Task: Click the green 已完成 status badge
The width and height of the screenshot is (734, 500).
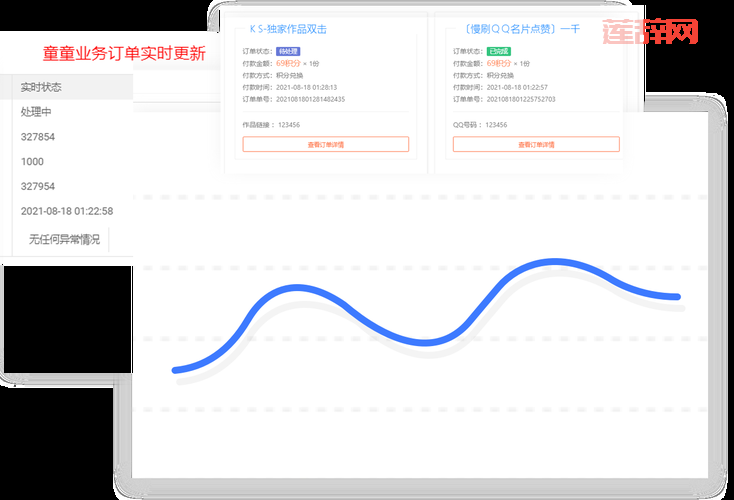Action: (497, 51)
